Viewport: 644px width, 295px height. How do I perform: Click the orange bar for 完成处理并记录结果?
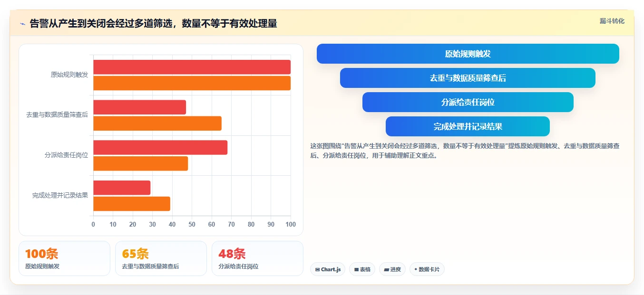click(x=132, y=204)
